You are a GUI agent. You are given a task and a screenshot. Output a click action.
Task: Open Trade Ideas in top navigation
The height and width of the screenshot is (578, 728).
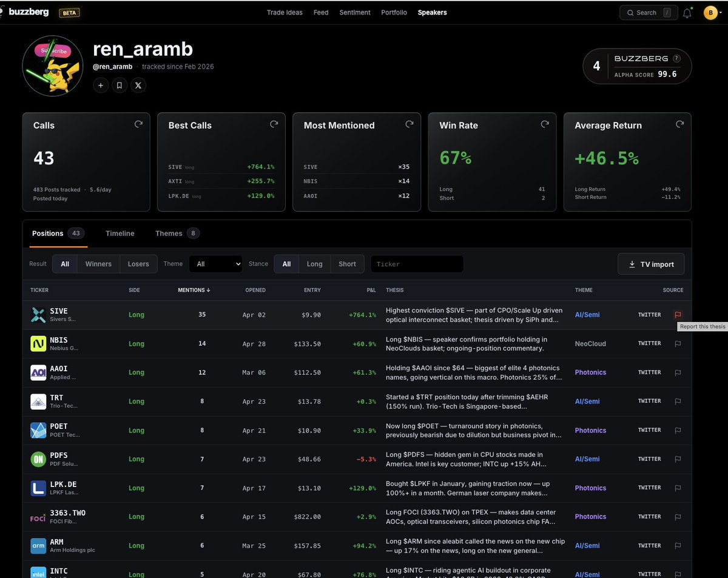(x=285, y=12)
